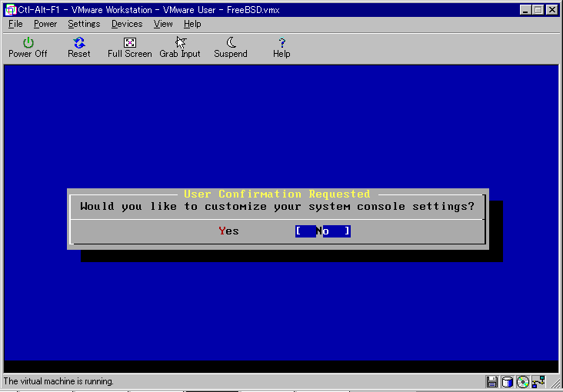
Task: Click 'The virtual machine is running.' status text
Action: tap(58, 381)
